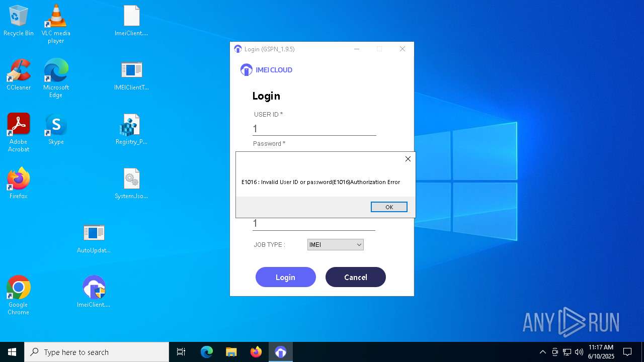Click the E1016 invalid user error message
The image size is (644, 362).
tap(321, 182)
